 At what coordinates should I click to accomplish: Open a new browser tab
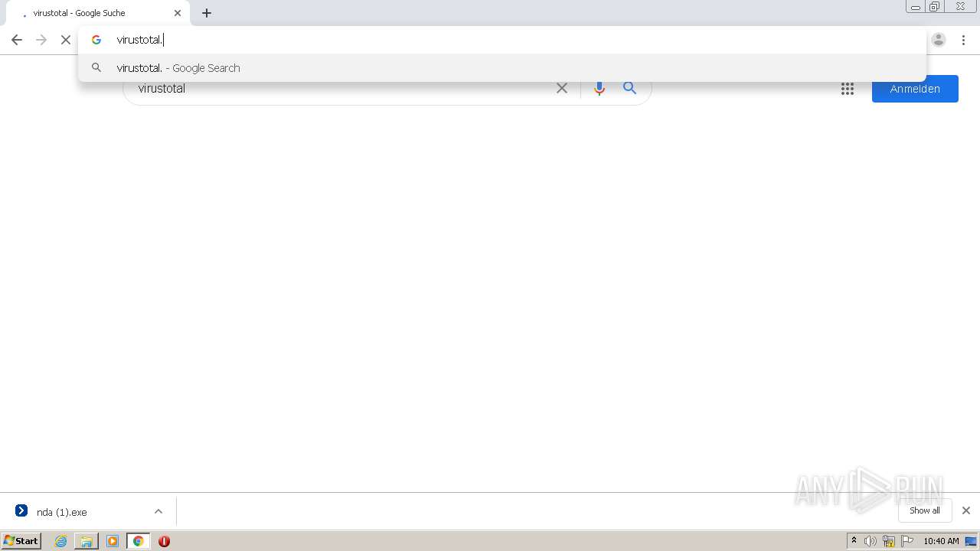[207, 13]
